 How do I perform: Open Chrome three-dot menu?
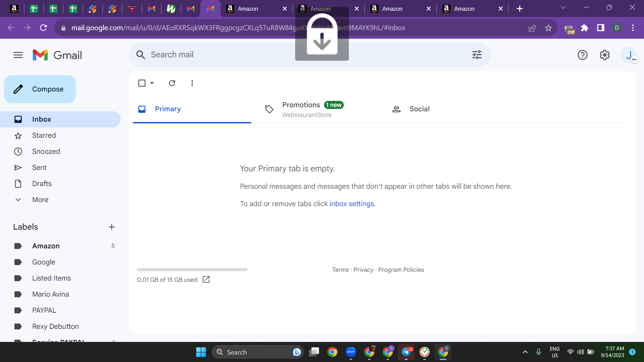tap(633, 28)
